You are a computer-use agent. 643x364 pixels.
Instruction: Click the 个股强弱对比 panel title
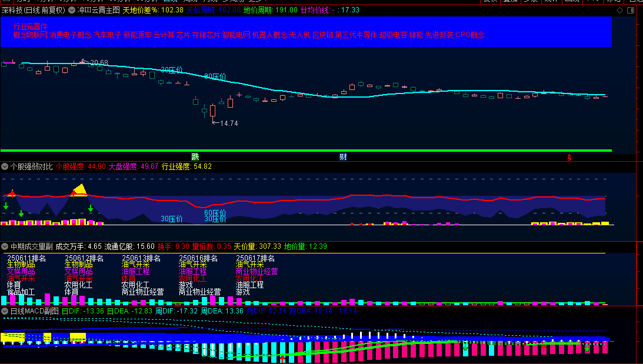32,166
